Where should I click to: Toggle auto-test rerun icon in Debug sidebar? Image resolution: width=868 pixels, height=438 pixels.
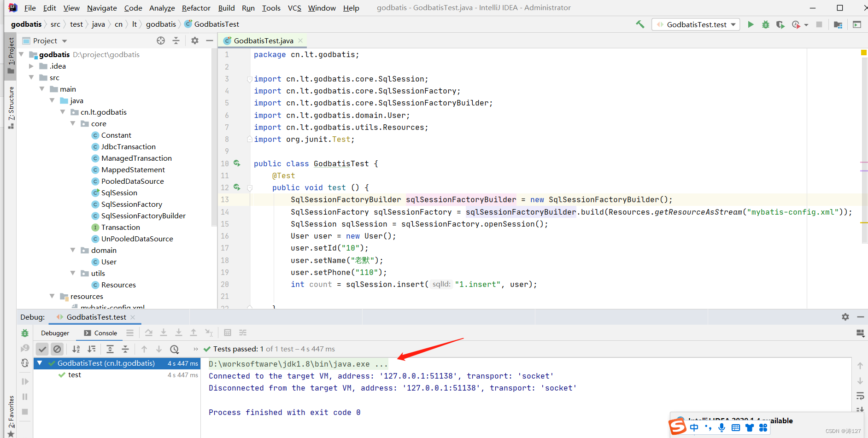coord(25,363)
